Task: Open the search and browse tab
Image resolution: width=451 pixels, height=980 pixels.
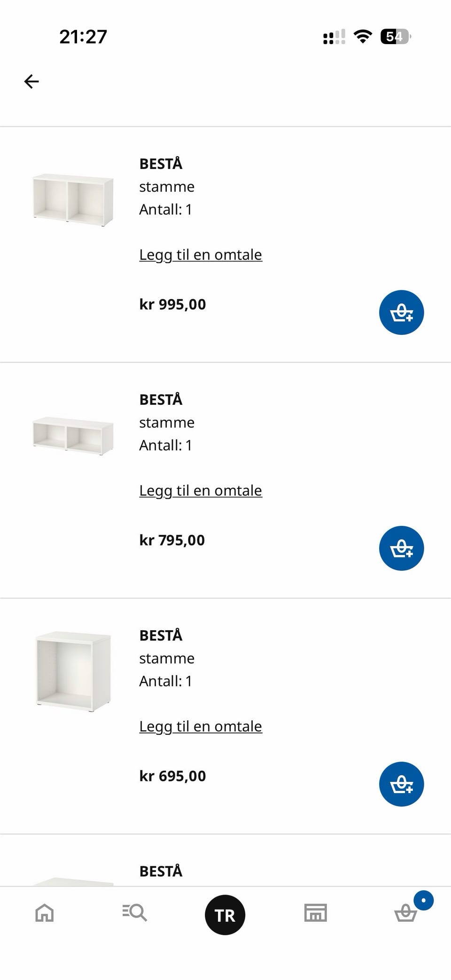Action: click(x=135, y=913)
